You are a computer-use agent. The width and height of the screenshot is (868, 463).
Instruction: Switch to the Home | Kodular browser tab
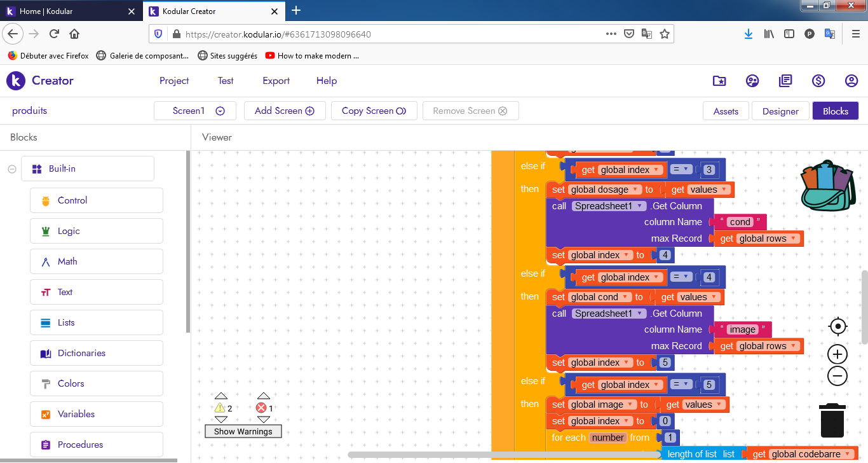point(71,11)
